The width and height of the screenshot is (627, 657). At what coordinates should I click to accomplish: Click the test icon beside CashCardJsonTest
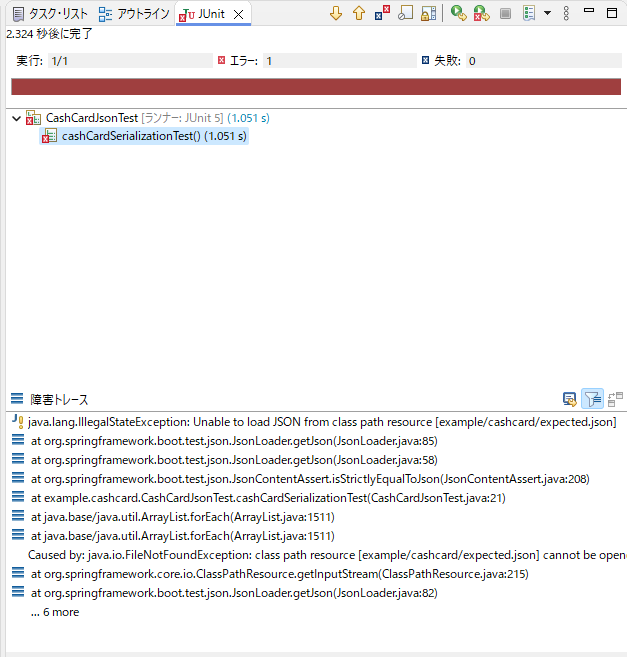[x=33, y=118]
